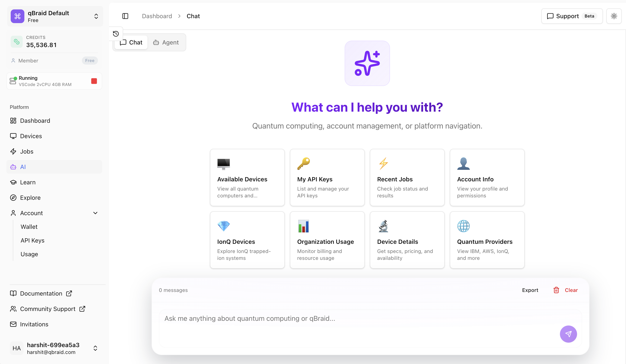Click the sidebar collapse icon near the breadcrumb
Viewport: 626px width, 364px height.
[125, 16]
